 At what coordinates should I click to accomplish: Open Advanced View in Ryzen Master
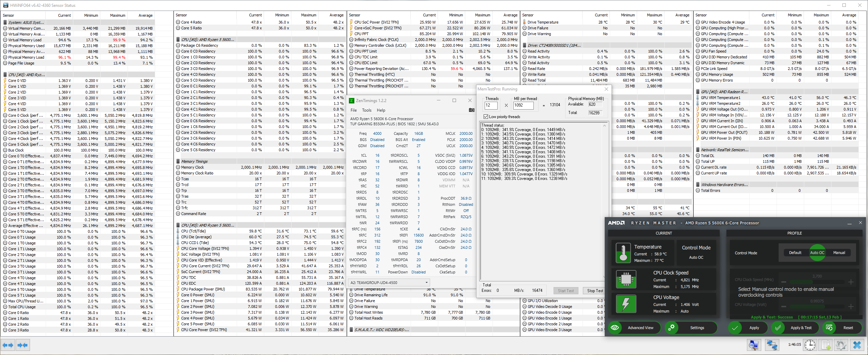[x=634, y=328]
